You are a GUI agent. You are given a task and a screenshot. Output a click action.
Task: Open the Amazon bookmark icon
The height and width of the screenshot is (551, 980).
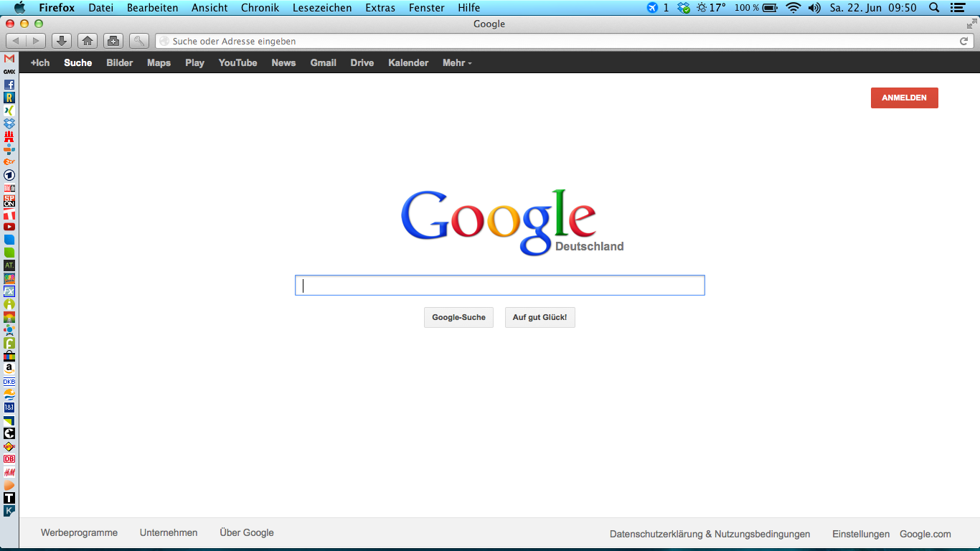pyautogui.click(x=9, y=369)
